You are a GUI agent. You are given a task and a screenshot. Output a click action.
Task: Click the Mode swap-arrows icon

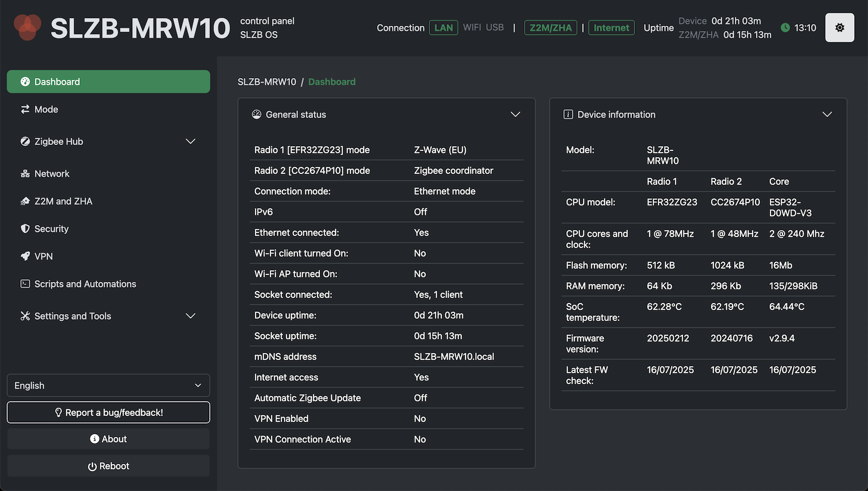click(25, 109)
